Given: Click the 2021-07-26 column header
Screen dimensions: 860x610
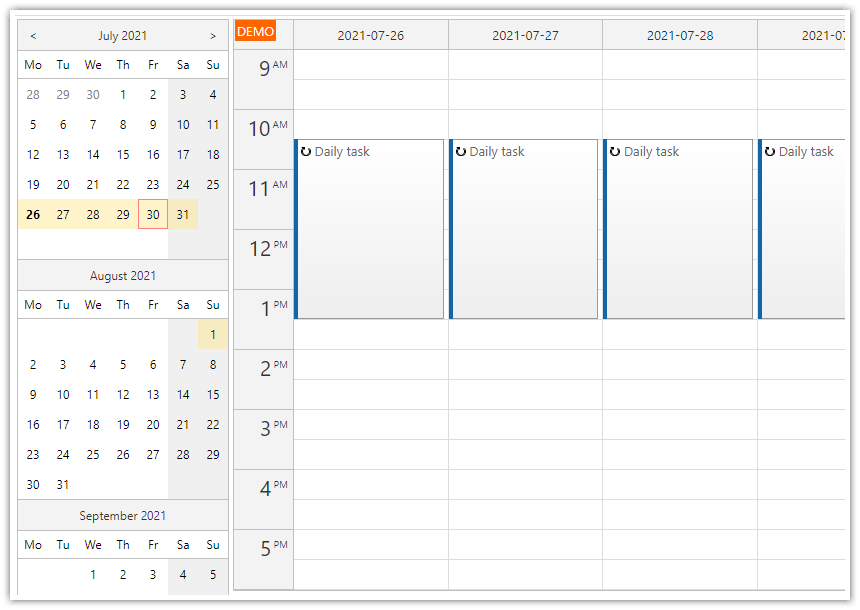Looking at the screenshot, I should click(371, 35).
